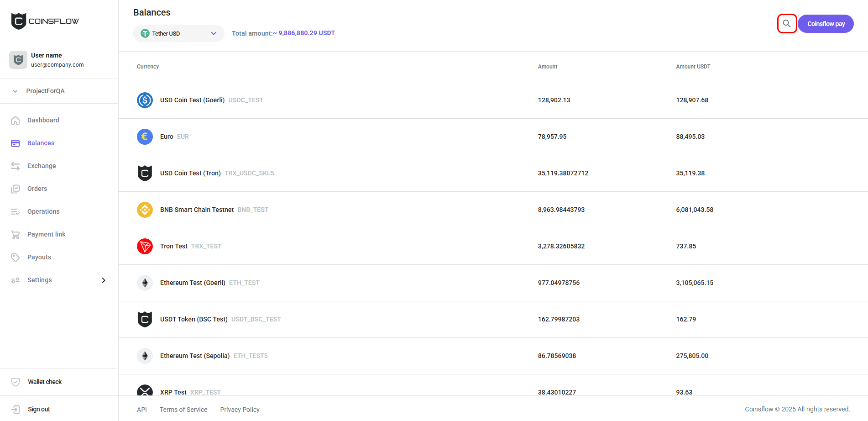The height and width of the screenshot is (421, 868).
Task: Expand the Settings submenu chevron
Action: coord(104,280)
